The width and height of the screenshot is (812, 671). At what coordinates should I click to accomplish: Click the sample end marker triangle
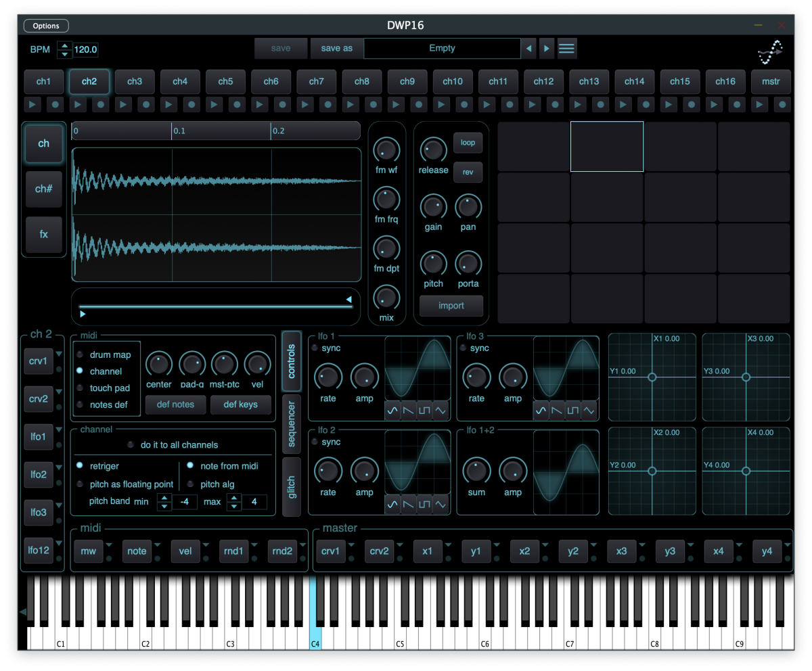[349, 299]
